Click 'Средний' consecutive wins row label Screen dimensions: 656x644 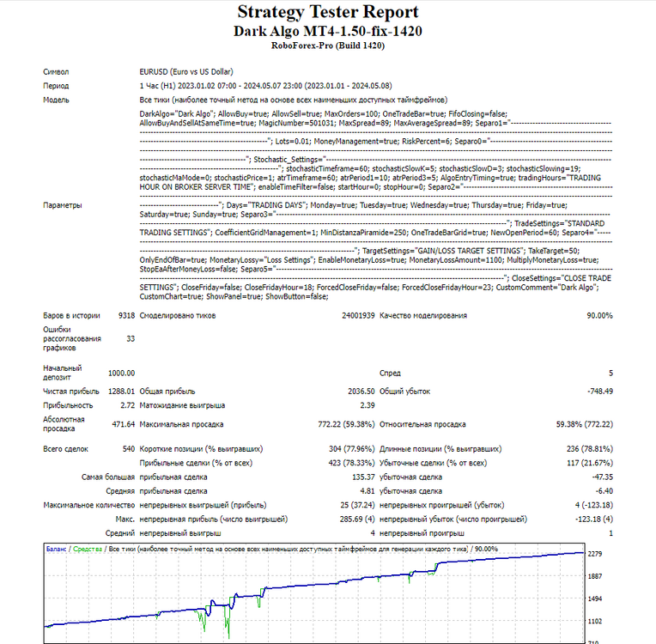click(120, 533)
